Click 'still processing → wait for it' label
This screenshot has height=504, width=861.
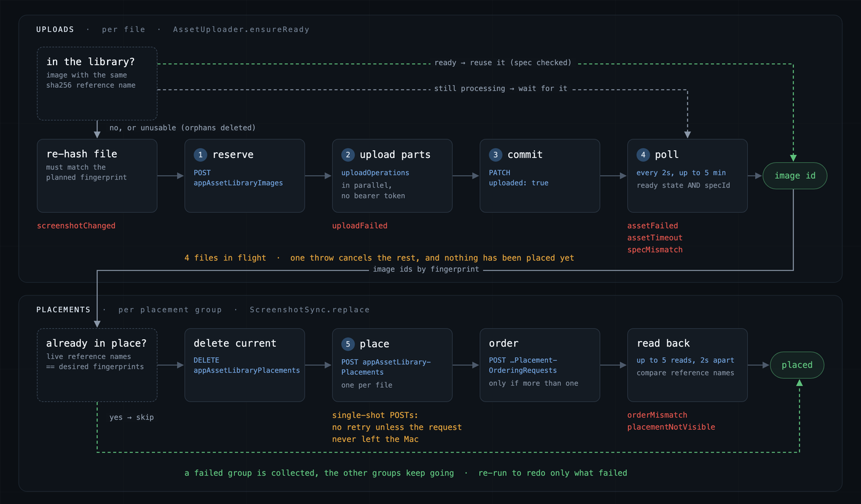point(501,89)
